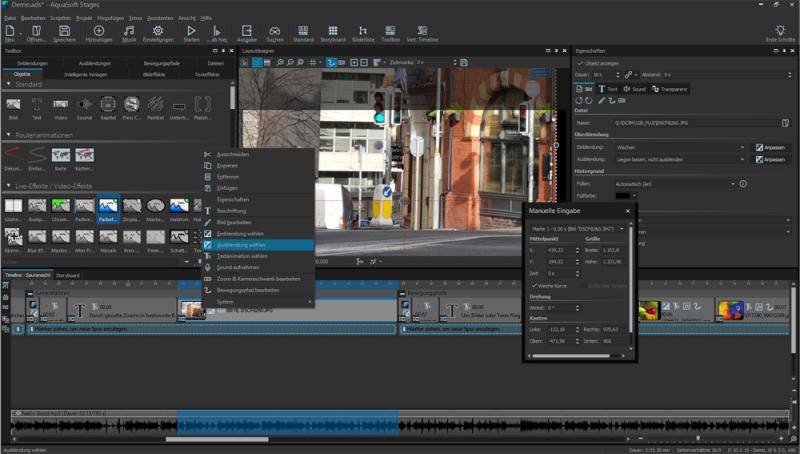Click the Ausgabe export icon
The image size is (800, 454).
coord(246,33)
